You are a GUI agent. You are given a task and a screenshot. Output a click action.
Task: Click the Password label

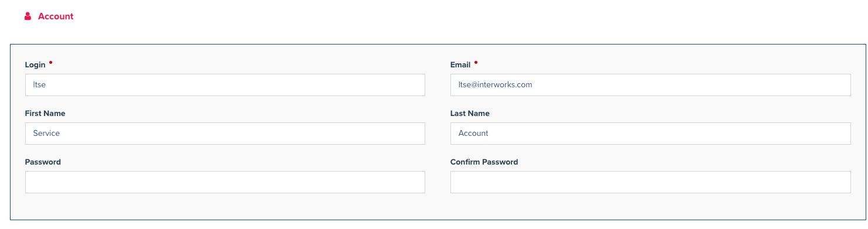43,162
